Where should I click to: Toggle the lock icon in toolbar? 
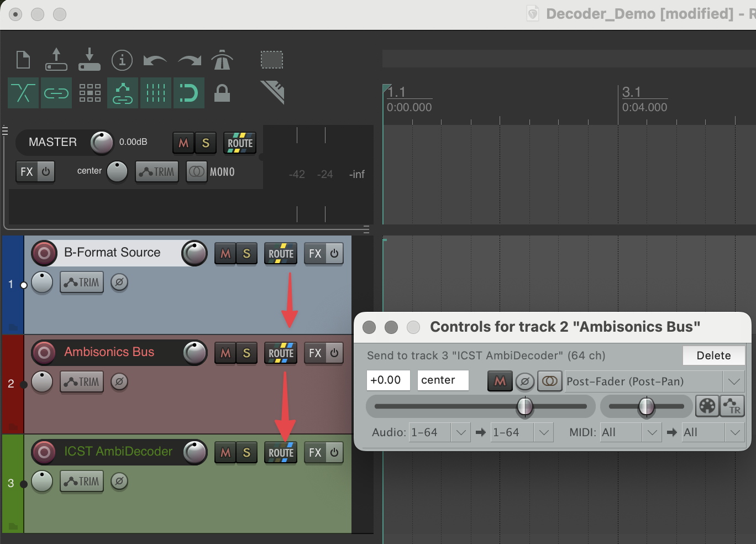tap(222, 93)
